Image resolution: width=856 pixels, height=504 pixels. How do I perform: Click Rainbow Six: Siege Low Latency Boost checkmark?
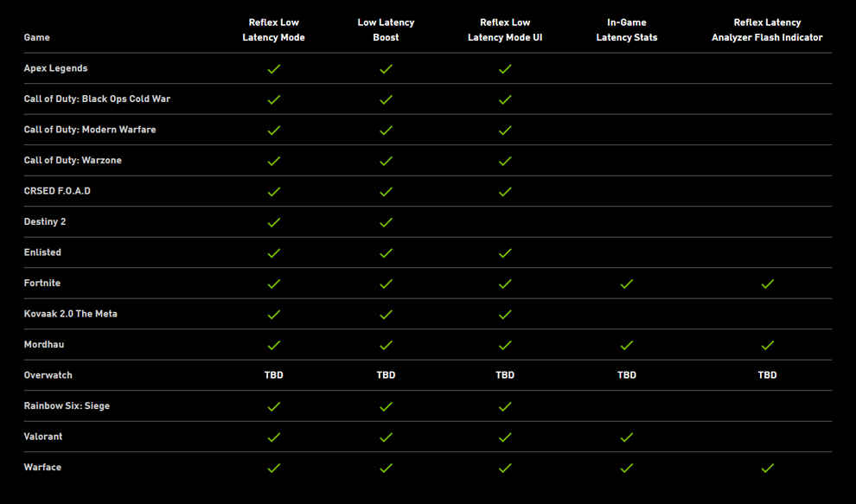386,406
